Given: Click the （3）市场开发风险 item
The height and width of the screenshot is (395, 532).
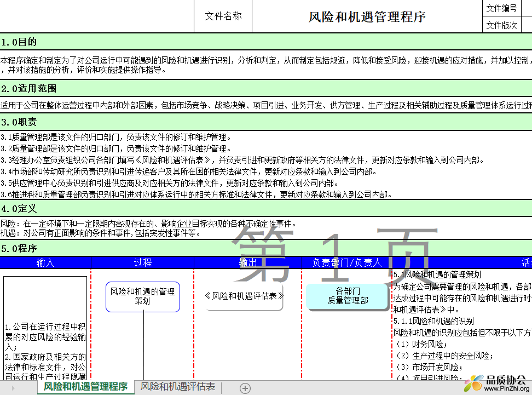Looking at the screenshot, I should pyautogui.click(x=429, y=367).
